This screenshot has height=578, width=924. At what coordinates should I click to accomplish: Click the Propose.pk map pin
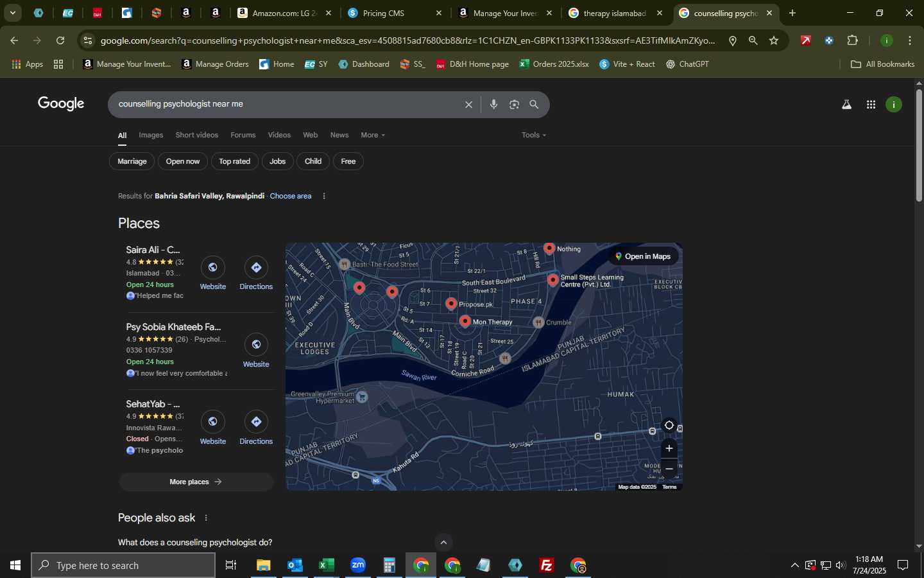point(451,304)
